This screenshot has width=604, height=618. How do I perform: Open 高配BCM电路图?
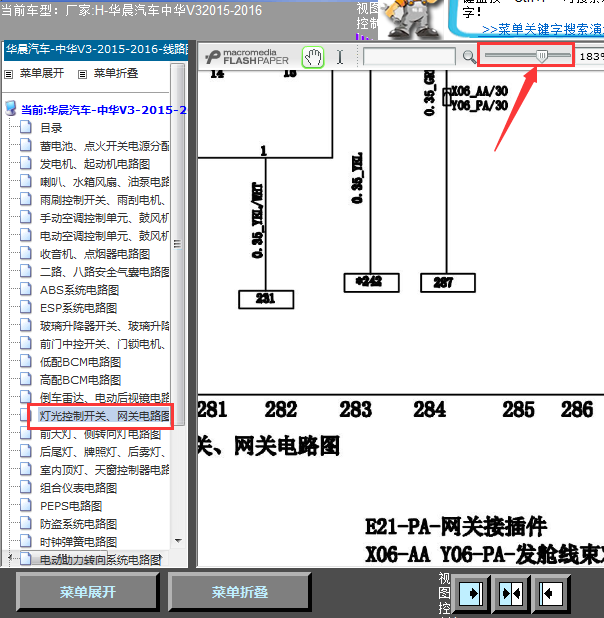[80, 380]
